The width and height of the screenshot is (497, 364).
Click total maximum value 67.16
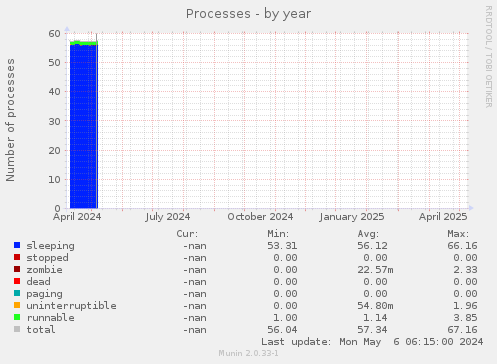coord(462,330)
